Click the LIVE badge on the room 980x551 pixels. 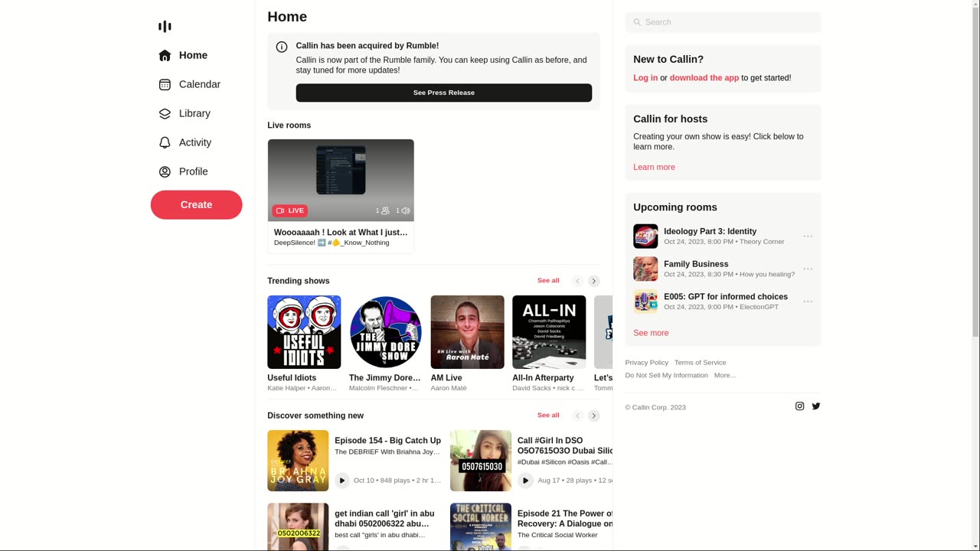[x=290, y=210]
